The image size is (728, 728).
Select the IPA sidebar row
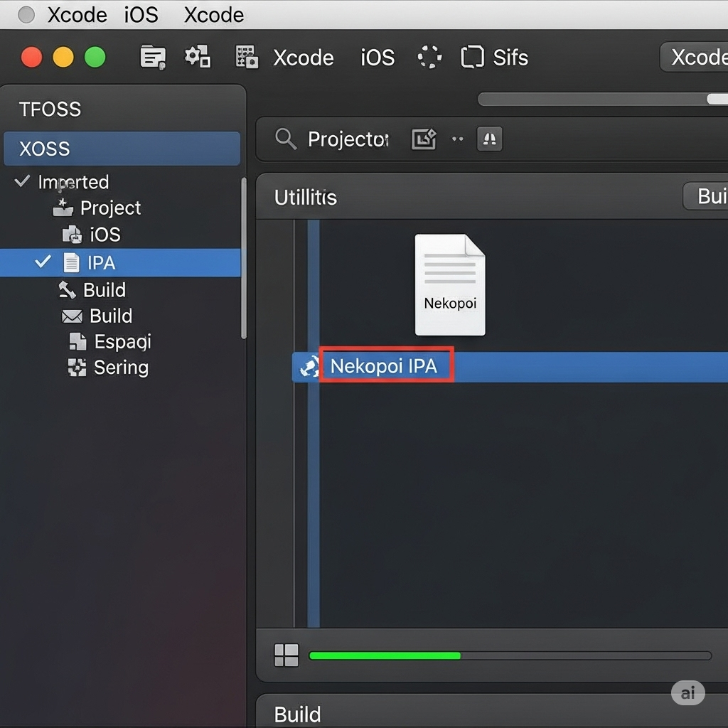coord(120,263)
